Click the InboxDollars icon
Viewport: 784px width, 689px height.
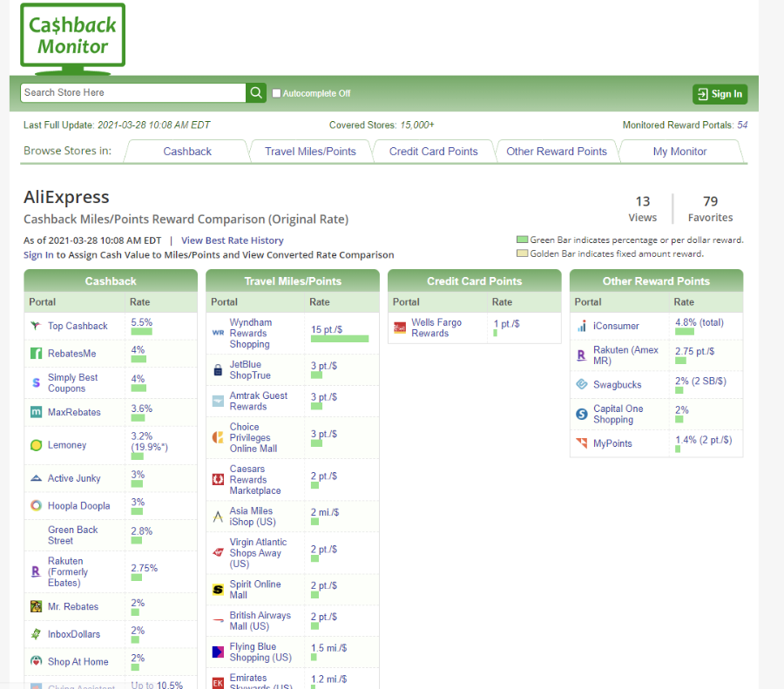click(x=36, y=634)
